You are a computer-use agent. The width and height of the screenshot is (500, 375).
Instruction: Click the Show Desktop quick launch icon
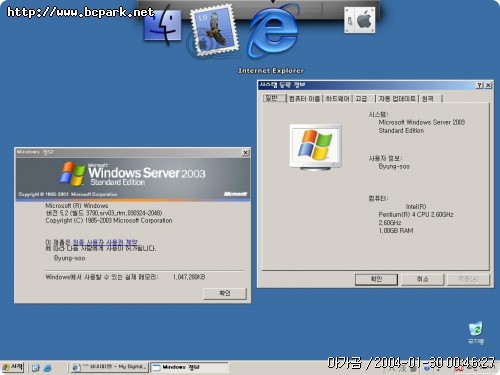[x=36, y=368]
